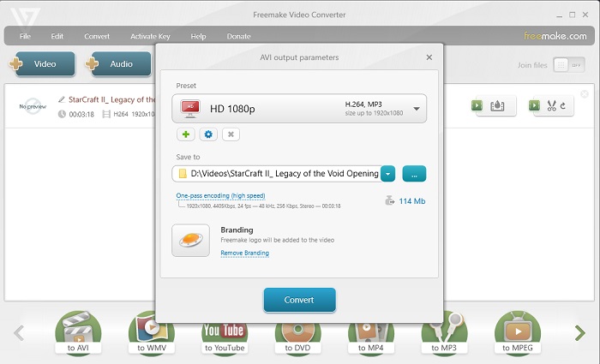Image resolution: width=600 pixels, height=364 pixels.
Task: Open the Donate menu
Action: coord(239,36)
